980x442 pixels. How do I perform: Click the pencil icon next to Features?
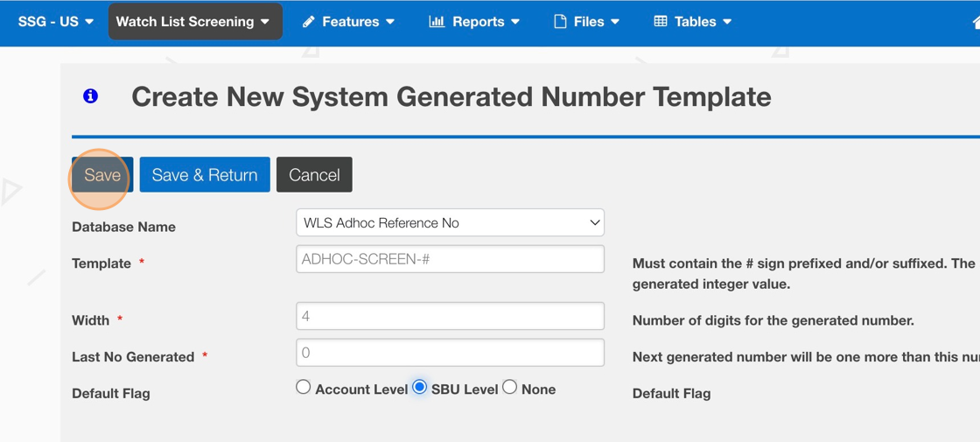click(308, 22)
